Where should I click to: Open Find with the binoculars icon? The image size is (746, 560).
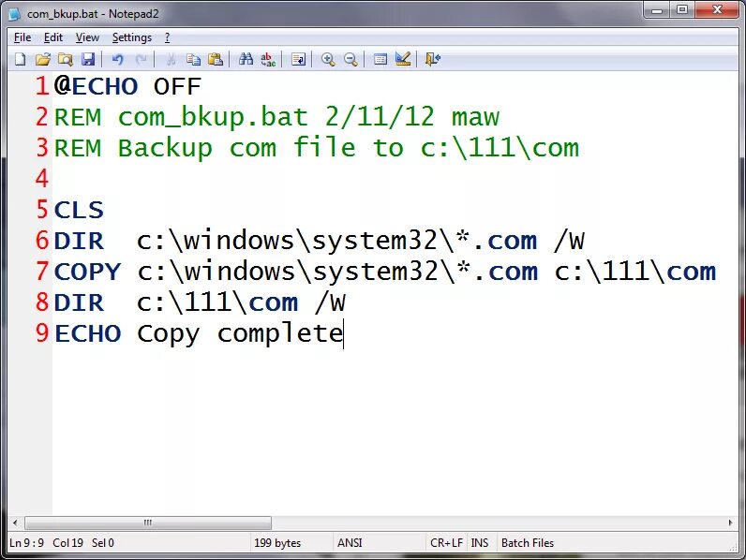pyautogui.click(x=246, y=59)
